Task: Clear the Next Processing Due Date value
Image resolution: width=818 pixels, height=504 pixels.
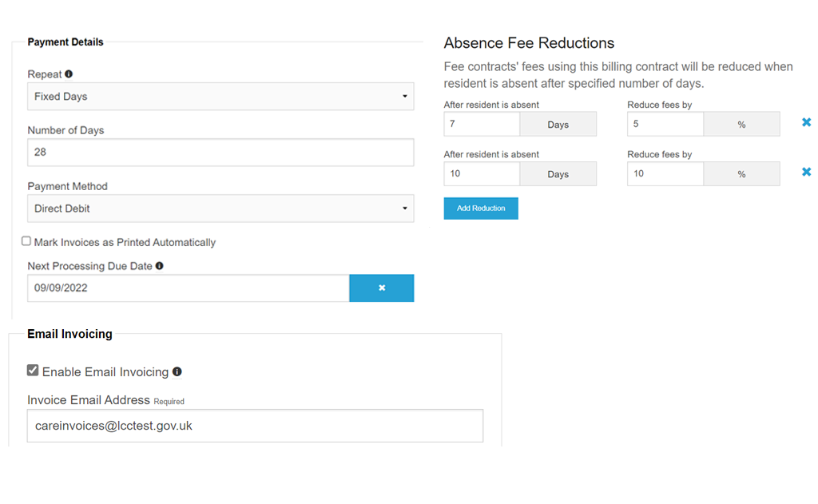Action: tap(381, 288)
